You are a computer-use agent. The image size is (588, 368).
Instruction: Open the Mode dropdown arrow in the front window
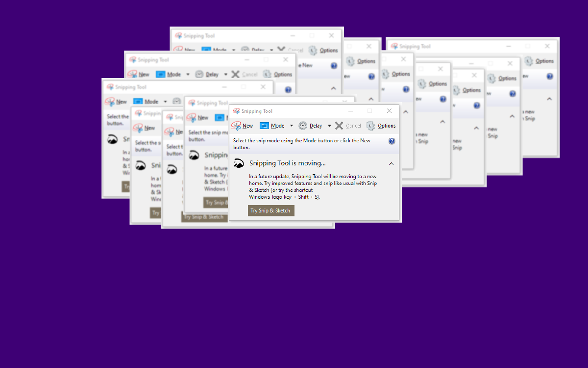point(292,126)
